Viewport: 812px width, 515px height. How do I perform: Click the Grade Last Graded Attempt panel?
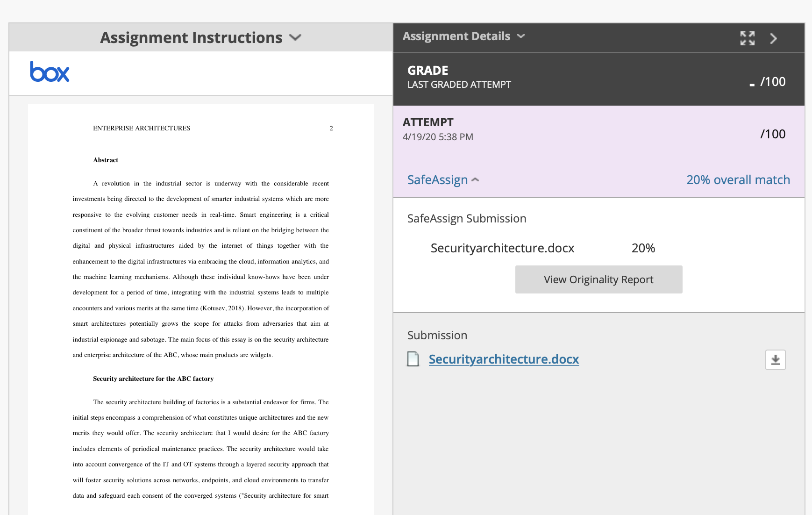(599, 79)
